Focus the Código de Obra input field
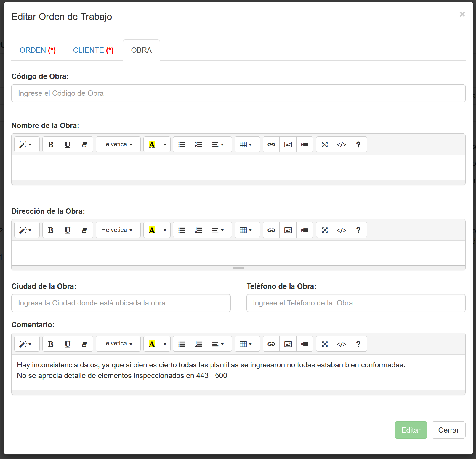Screen dimensions: 476x459 click(x=238, y=93)
